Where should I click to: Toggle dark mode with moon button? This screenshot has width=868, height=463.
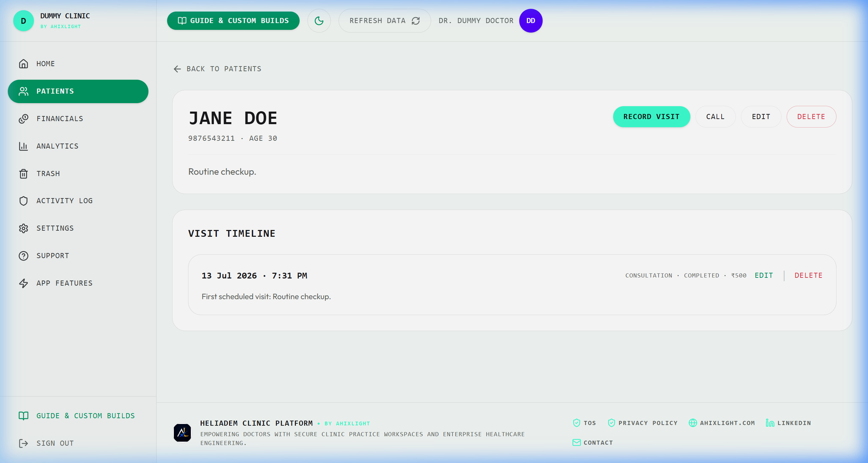pyautogui.click(x=319, y=21)
